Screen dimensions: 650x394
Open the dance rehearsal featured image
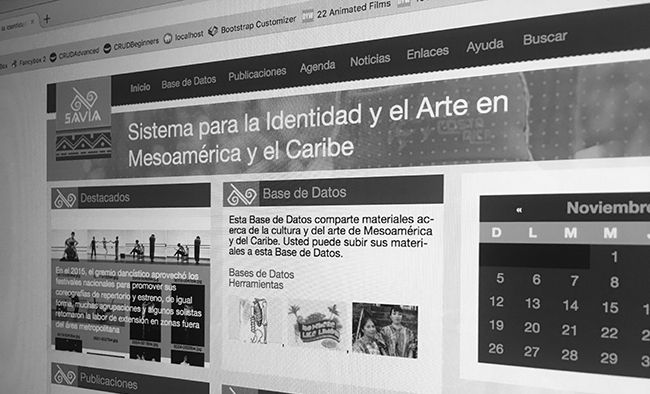point(130,246)
